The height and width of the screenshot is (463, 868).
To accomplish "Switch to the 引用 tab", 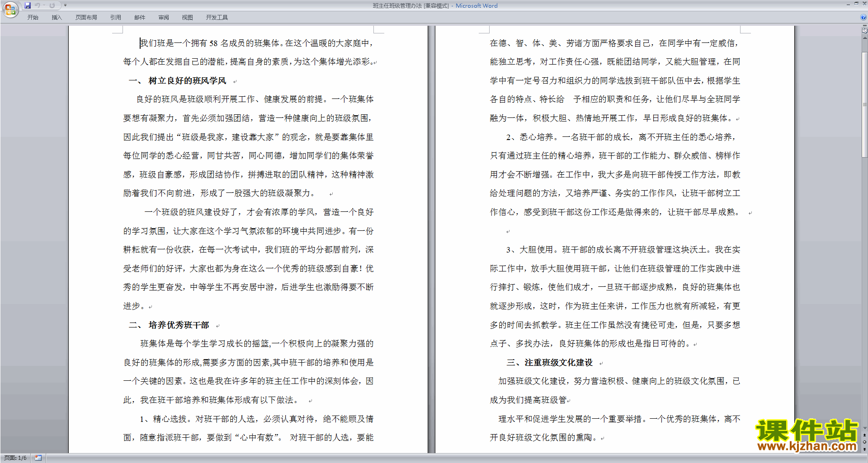I will [115, 18].
